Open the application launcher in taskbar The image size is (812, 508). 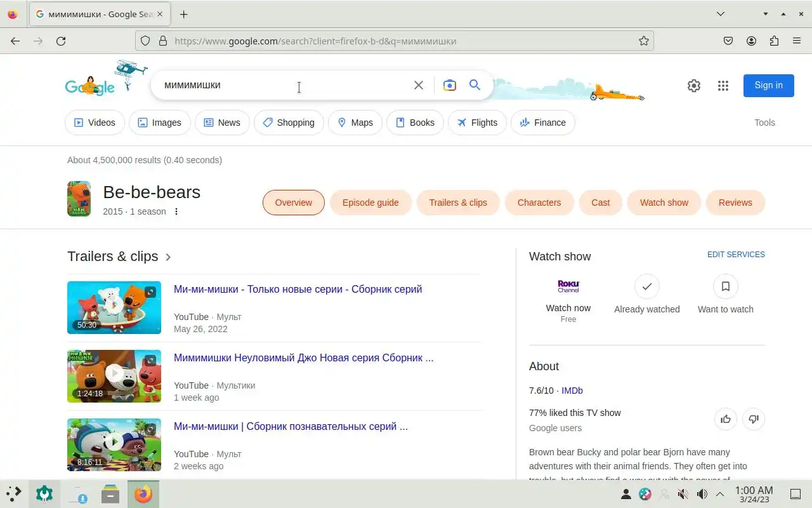[13, 493]
